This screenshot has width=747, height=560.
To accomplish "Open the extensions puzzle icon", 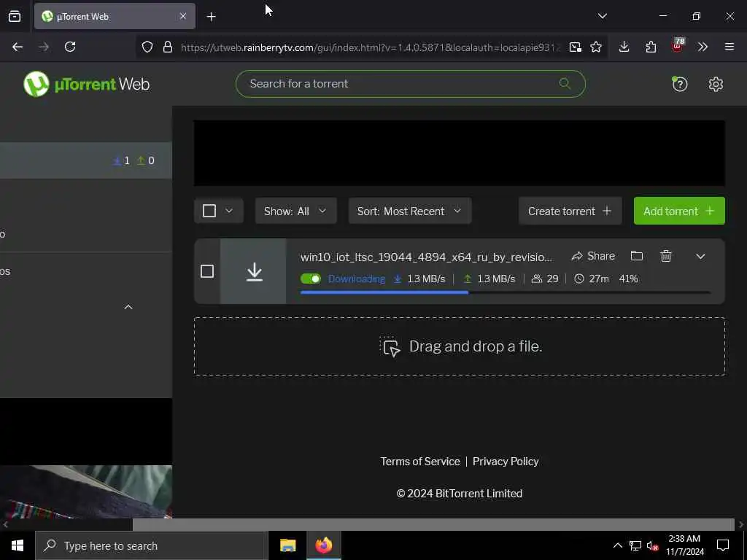I will click(x=651, y=47).
